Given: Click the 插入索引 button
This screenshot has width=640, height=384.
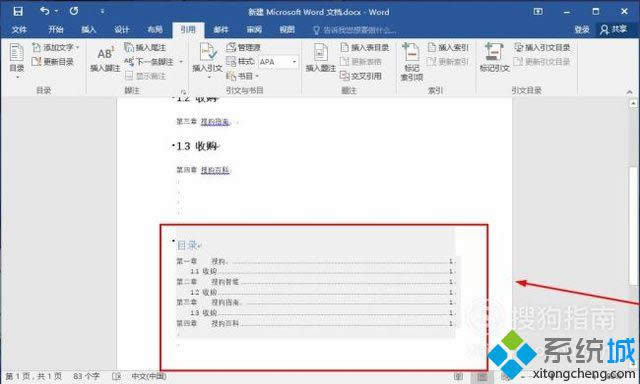Looking at the screenshot, I should click(x=448, y=47).
